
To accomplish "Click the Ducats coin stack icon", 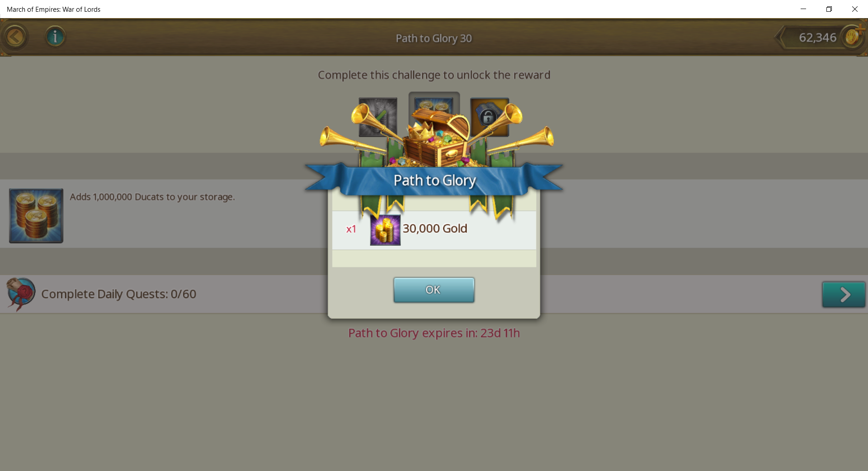I will pos(36,216).
